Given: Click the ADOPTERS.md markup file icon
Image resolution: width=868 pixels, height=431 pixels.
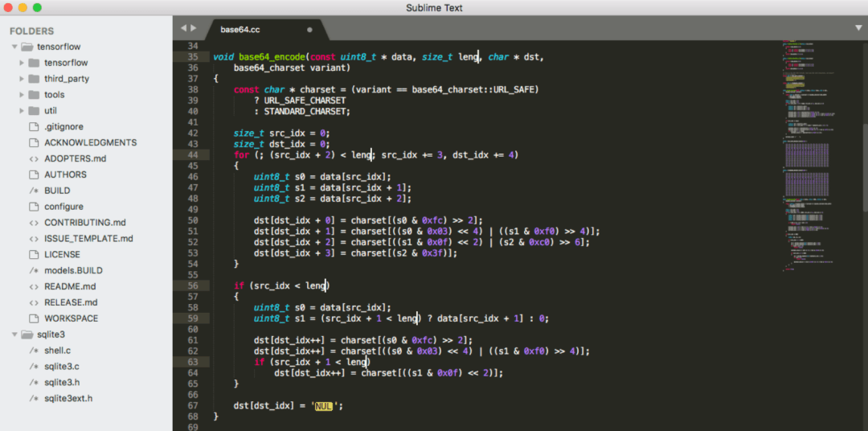Looking at the screenshot, I should [34, 158].
